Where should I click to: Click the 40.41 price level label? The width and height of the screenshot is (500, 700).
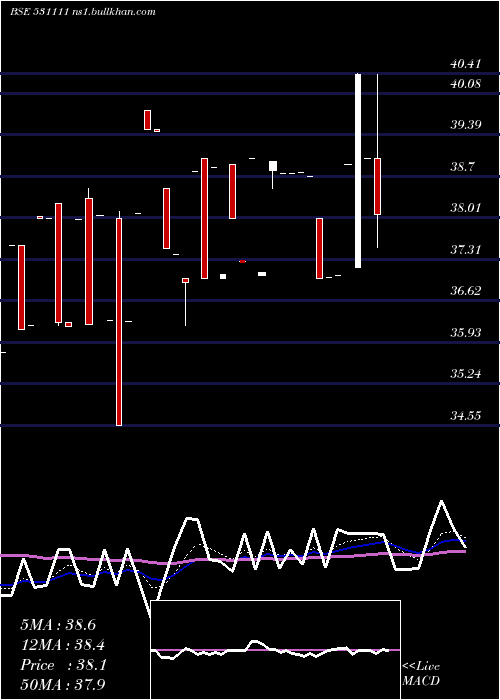coord(466,64)
